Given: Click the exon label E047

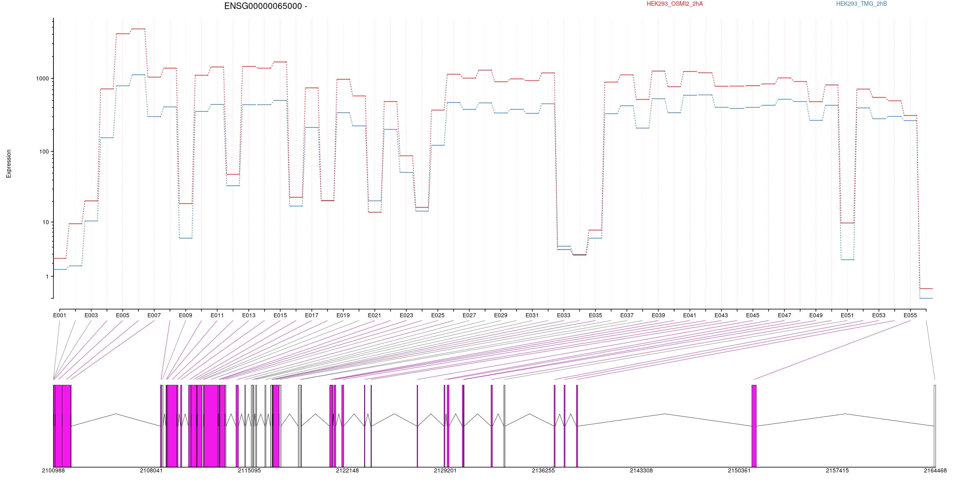Looking at the screenshot, I should [784, 315].
